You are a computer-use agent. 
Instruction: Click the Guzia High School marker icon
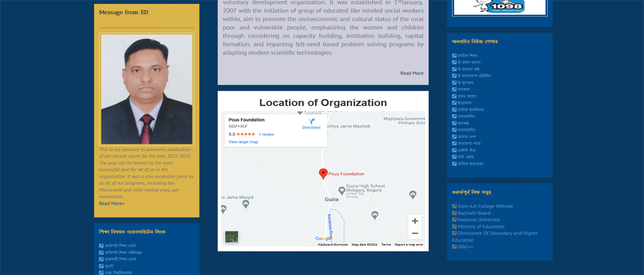point(342,190)
